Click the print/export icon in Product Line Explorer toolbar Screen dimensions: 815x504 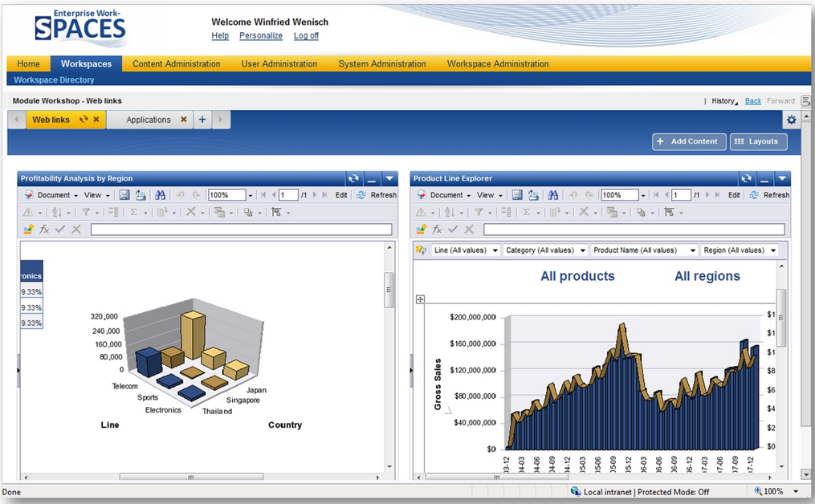click(533, 195)
